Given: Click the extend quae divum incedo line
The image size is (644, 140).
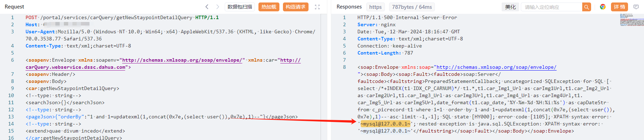Looking at the screenshot, I should point(75,131).
